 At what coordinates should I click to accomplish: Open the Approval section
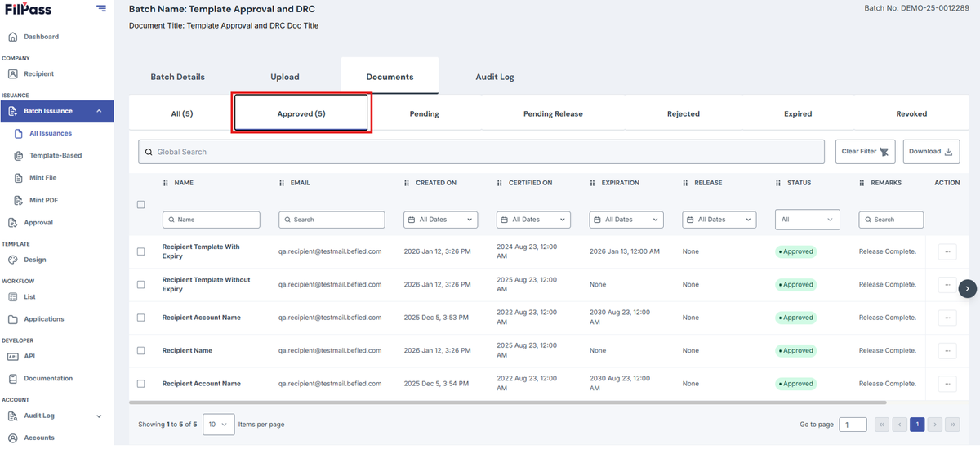point(38,222)
